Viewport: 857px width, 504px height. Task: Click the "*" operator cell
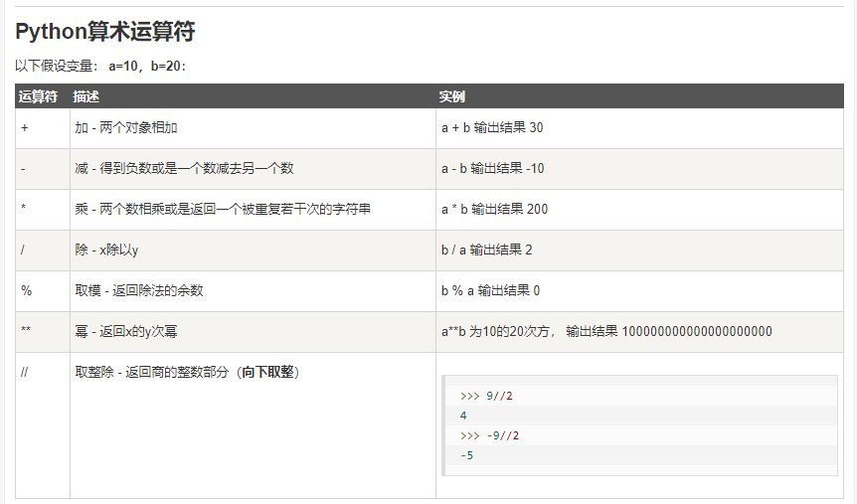point(43,210)
